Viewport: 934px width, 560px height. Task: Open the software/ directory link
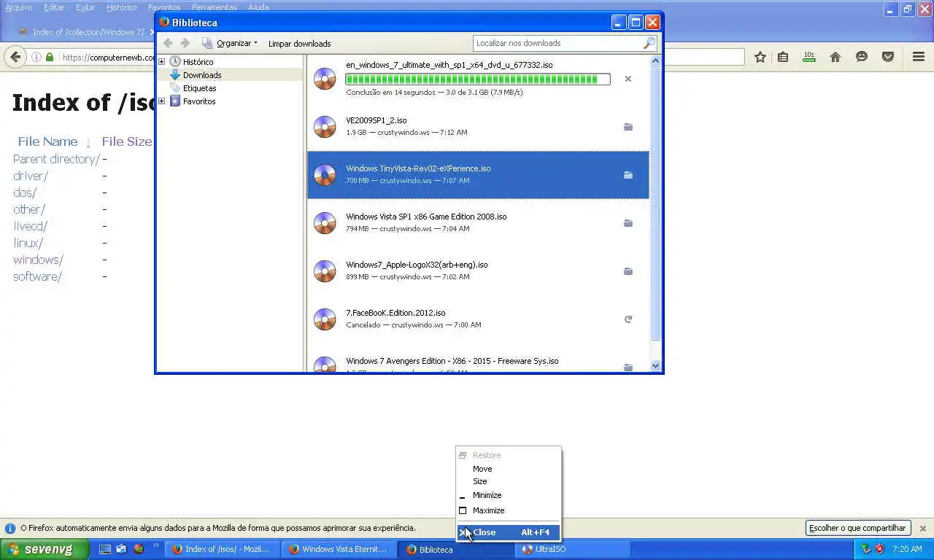(x=37, y=276)
